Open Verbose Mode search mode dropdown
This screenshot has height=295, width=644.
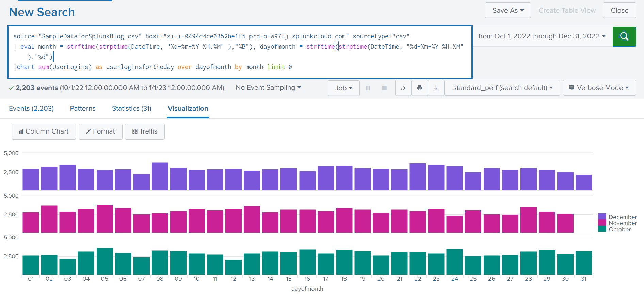[x=599, y=88]
